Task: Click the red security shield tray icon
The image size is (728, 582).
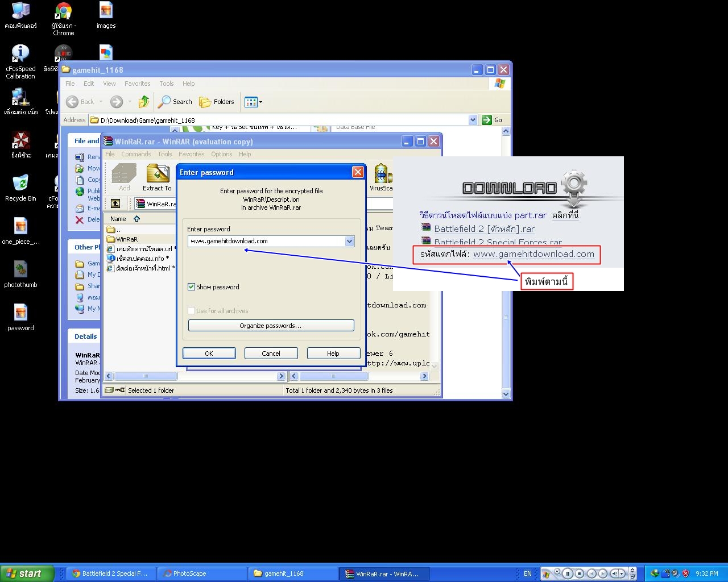Action: (x=685, y=573)
